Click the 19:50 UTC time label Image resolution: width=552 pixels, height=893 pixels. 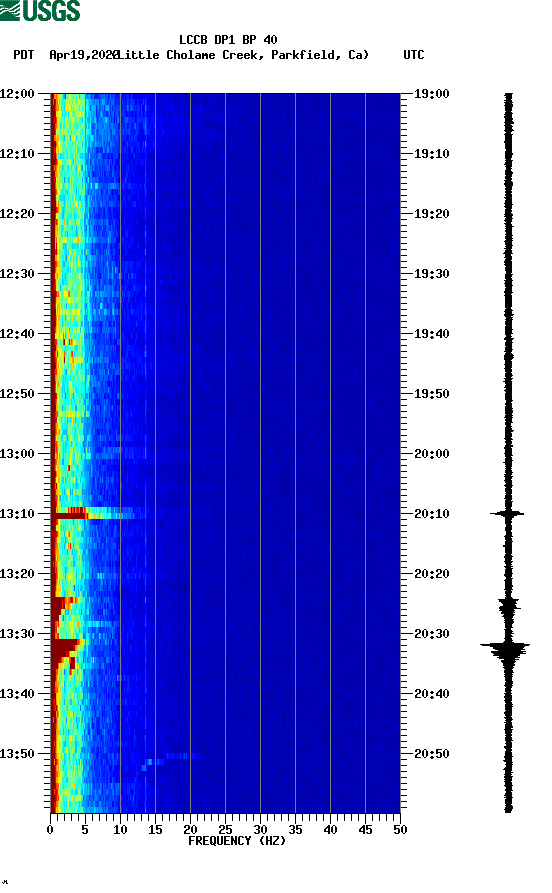tap(431, 394)
